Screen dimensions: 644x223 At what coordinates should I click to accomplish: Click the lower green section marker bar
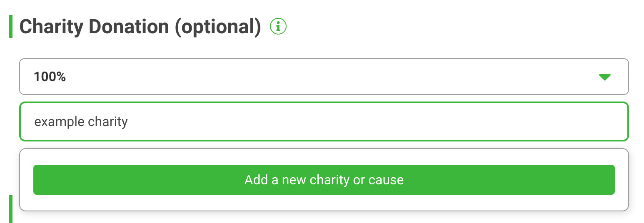pos(11,208)
